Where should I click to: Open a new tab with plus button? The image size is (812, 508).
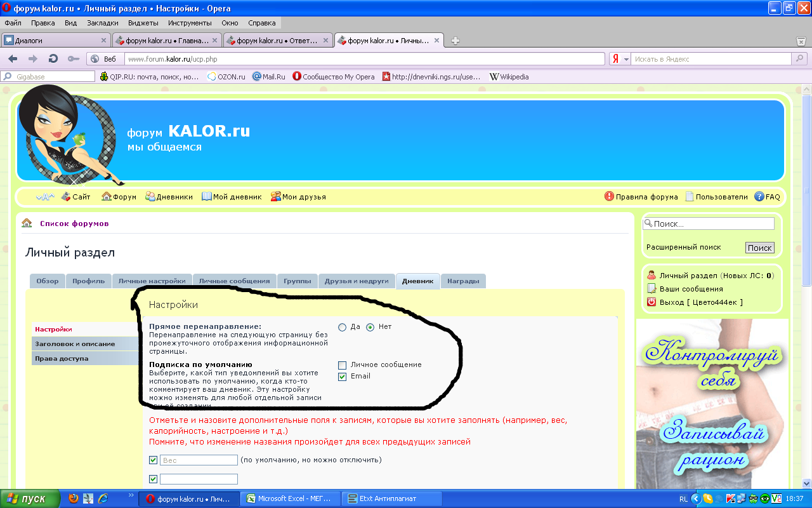(455, 41)
